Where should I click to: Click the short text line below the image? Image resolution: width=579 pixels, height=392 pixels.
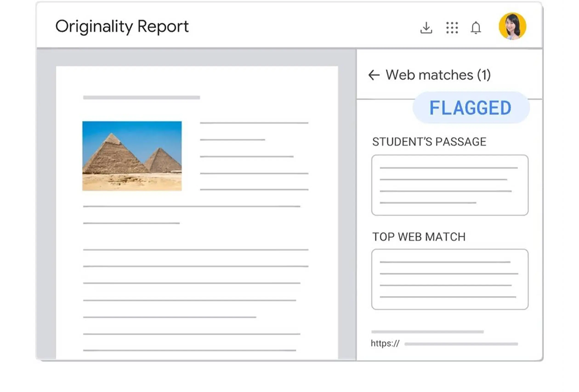[x=131, y=223]
